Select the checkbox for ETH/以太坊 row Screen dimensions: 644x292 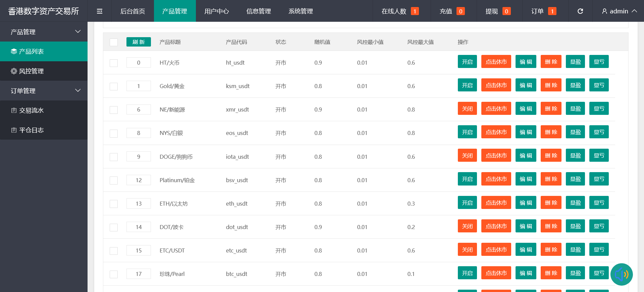point(114,204)
